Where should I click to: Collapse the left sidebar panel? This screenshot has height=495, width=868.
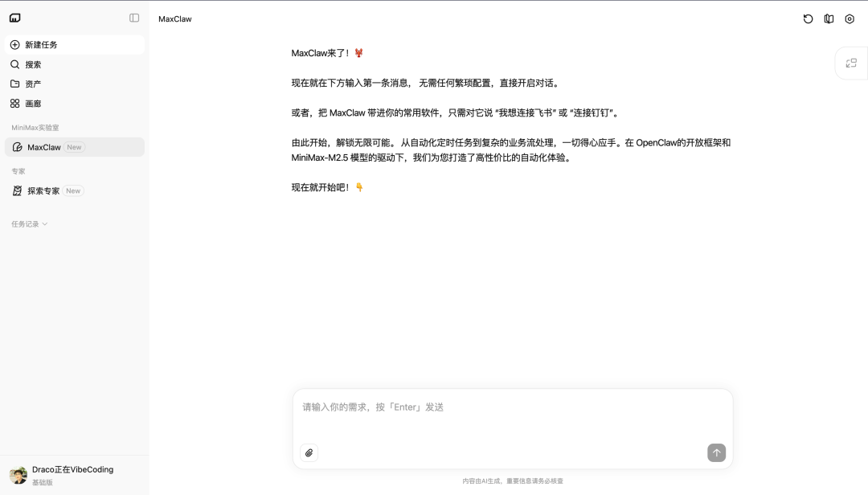click(x=134, y=18)
